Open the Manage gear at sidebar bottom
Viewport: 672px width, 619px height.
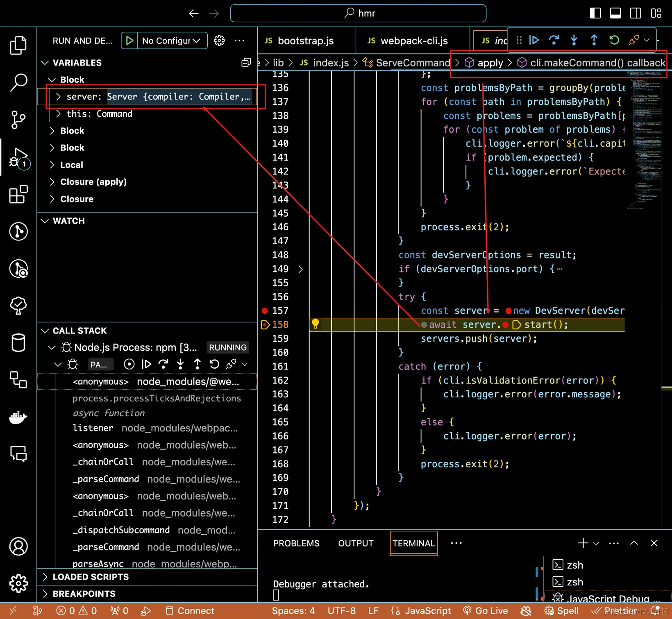coord(18,583)
